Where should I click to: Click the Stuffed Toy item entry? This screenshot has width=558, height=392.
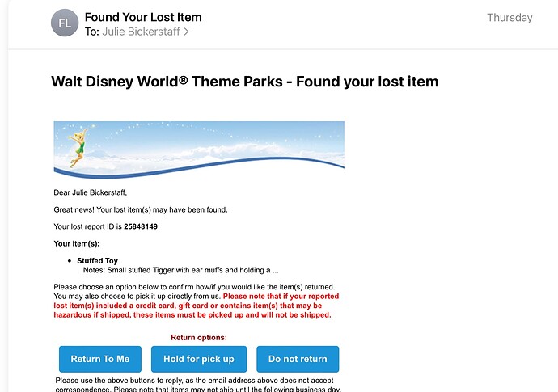pos(97,261)
